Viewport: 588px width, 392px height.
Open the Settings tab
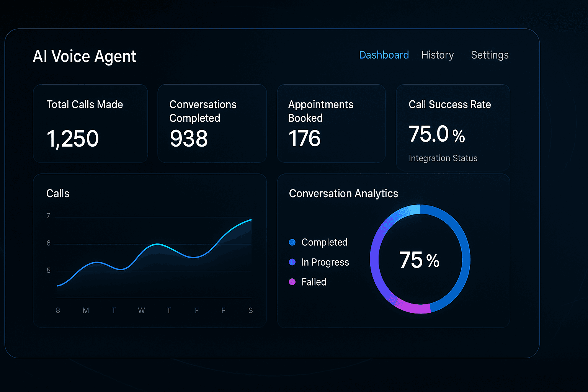pos(490,55)
